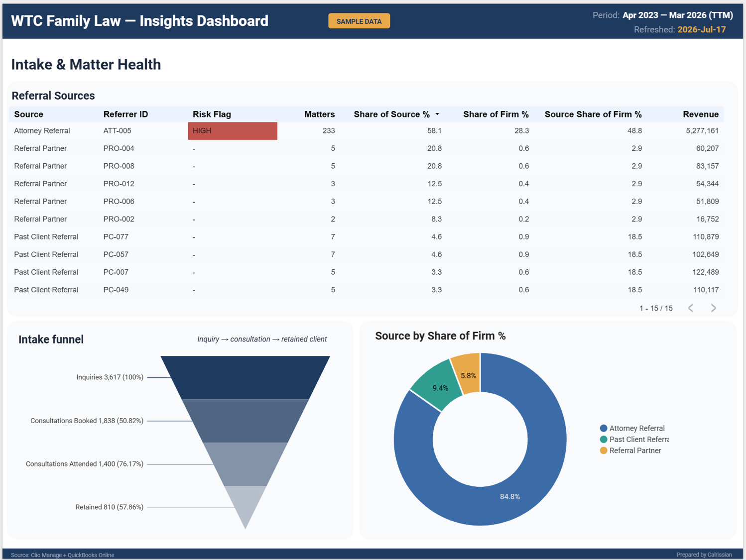Select referrer ID PC-077
746x560 pixels.
(x=116, y=237)
